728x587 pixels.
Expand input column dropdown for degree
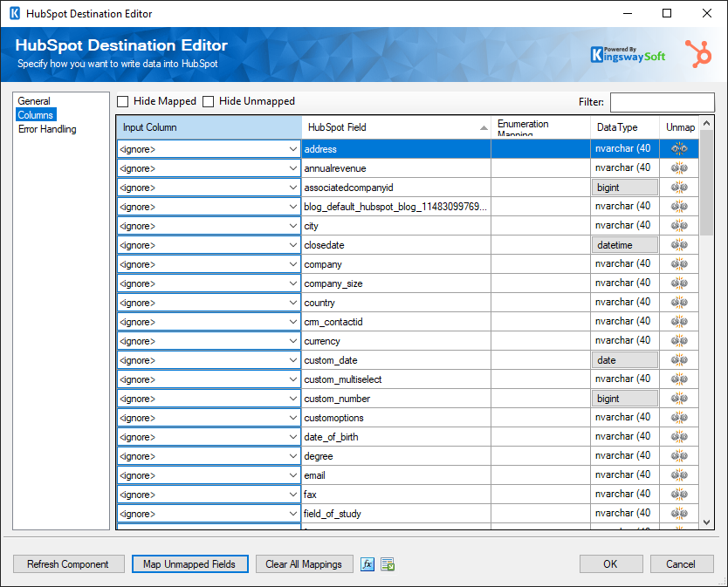coord(293,456)
